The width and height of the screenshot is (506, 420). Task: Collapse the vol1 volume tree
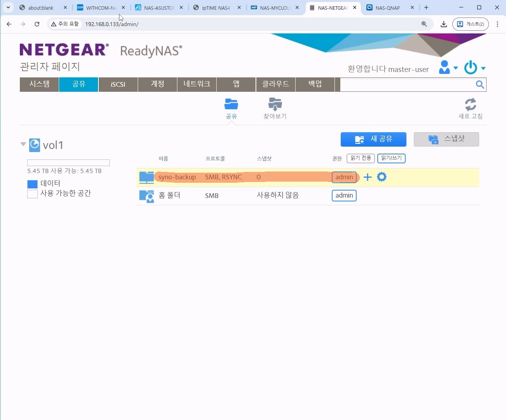23,144
